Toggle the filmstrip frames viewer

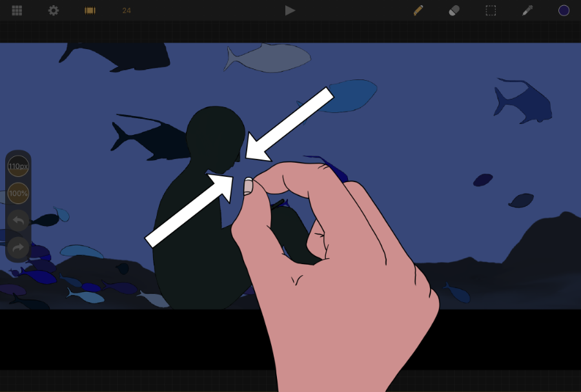(x=90, y=11)
